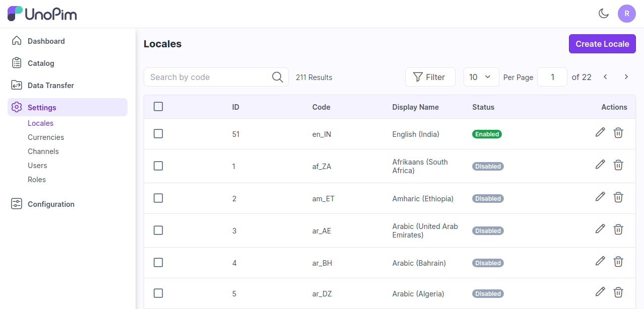Click the search magnifier icon

(x=277, y=77)
